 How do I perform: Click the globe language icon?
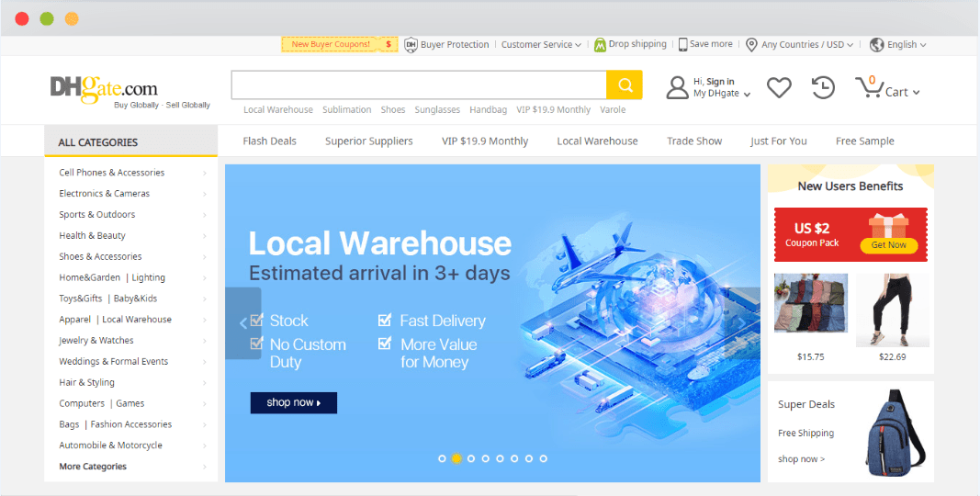tap(876, 44)
